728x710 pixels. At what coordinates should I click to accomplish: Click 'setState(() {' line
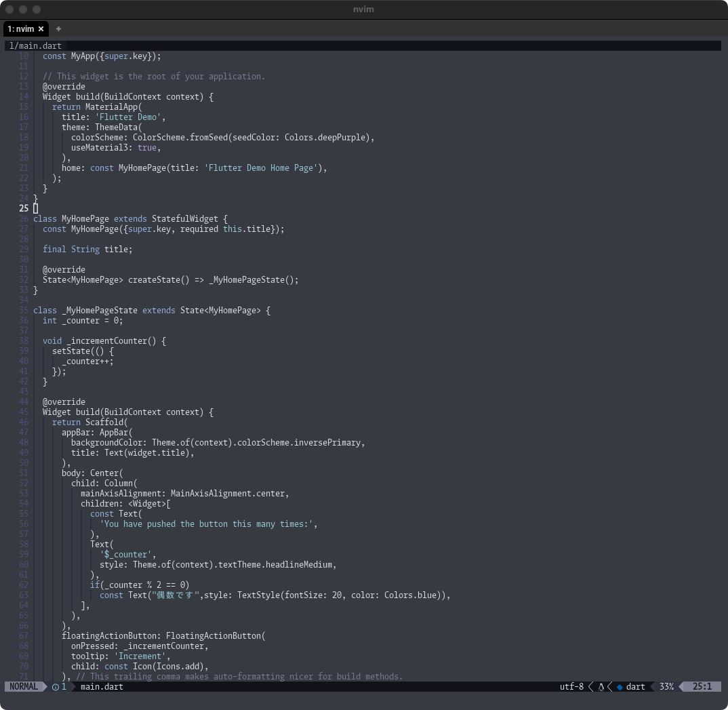[83, 351]
